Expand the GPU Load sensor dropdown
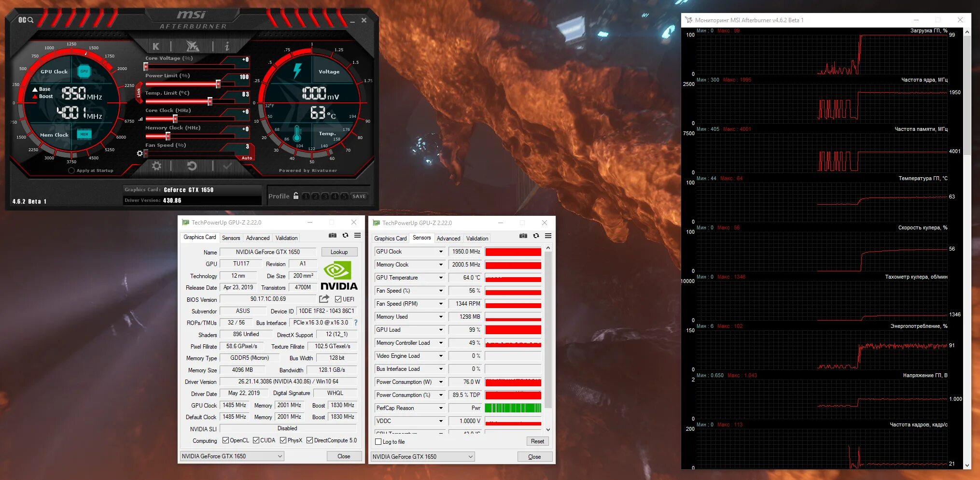The image size is (980, 480). pos(441,330)
